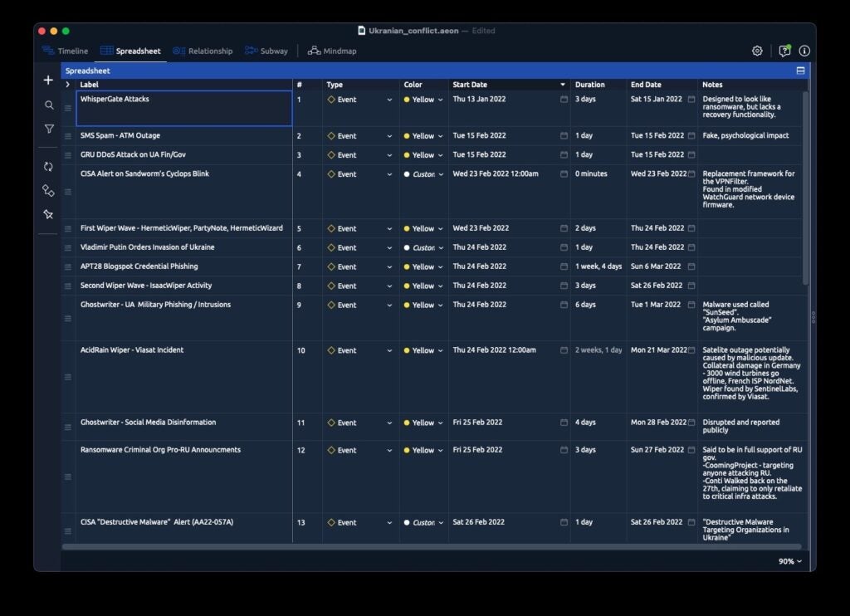The width and height of the screenshot is (850, 616).
Task: Open the Start Date sort dropdown arrow
Action: click(563, 84)
